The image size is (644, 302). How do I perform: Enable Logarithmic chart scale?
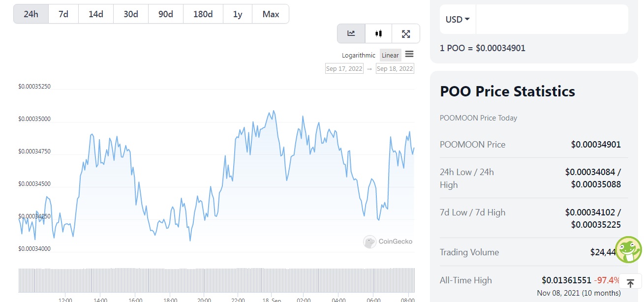(359, 56)
